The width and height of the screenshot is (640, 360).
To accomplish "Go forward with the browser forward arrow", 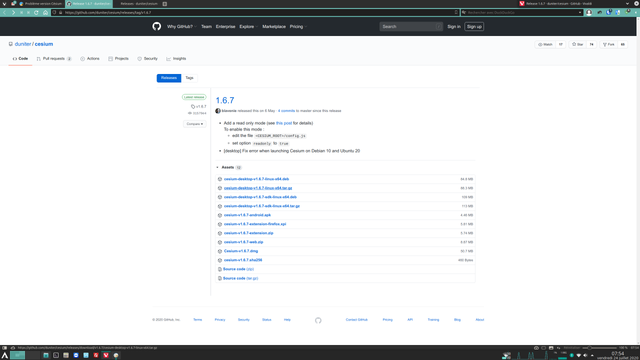I will point(13,13).
